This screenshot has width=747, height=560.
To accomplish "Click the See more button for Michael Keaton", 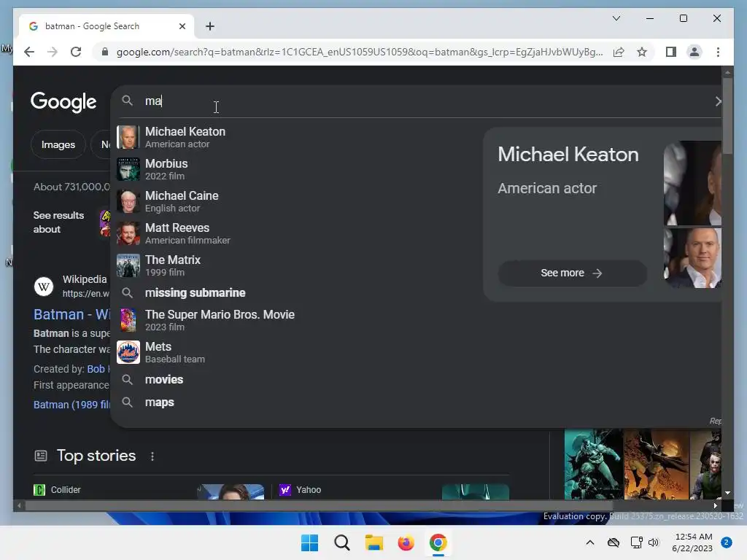I will (572, 273).
